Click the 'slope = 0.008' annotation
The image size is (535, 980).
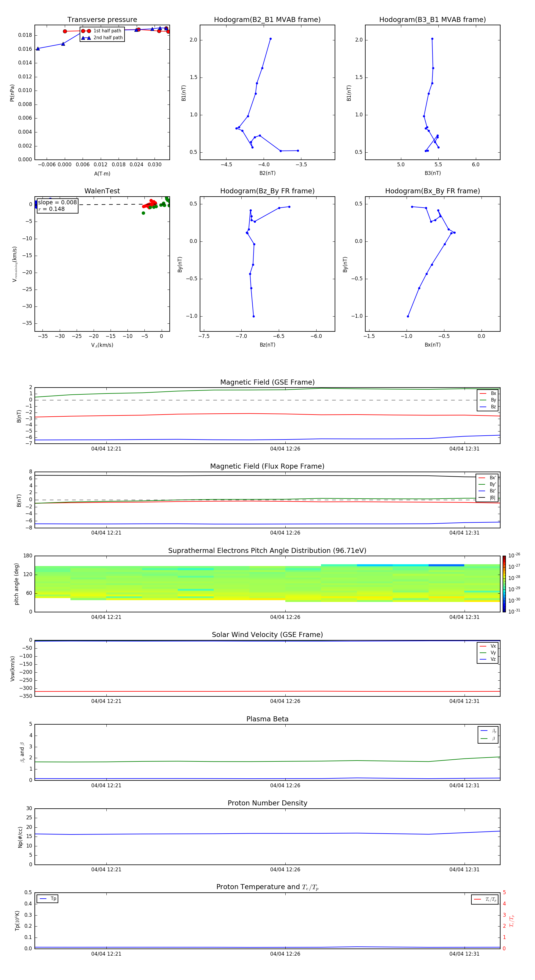[57, 203]
